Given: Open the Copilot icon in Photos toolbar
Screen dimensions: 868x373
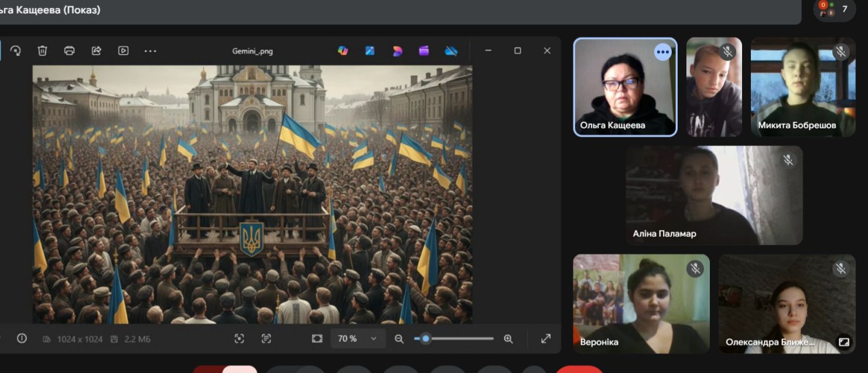Looking at the screenshot, I should (x=343, y=51).
